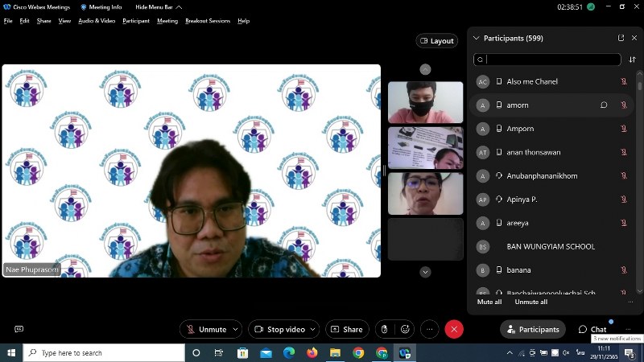Open the More options ellipsis button
Screen dimensions: 644x362
430,329
